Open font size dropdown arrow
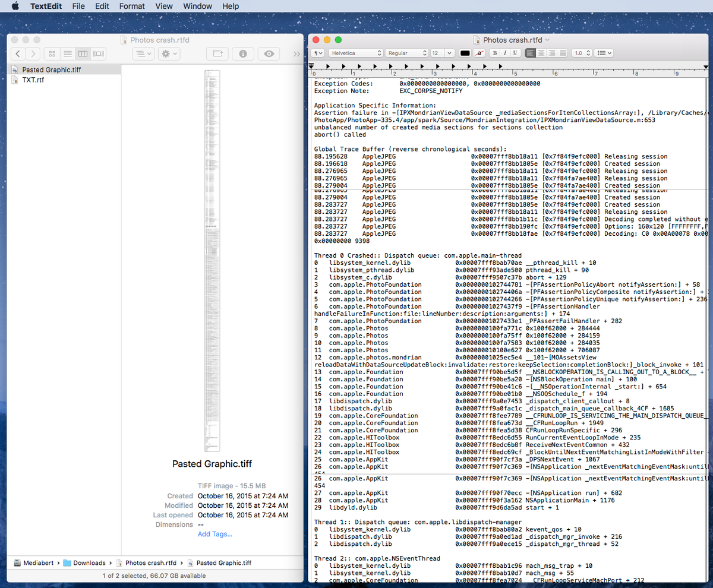The height and width of the screenshot is (588, 713). click(450, 53)
